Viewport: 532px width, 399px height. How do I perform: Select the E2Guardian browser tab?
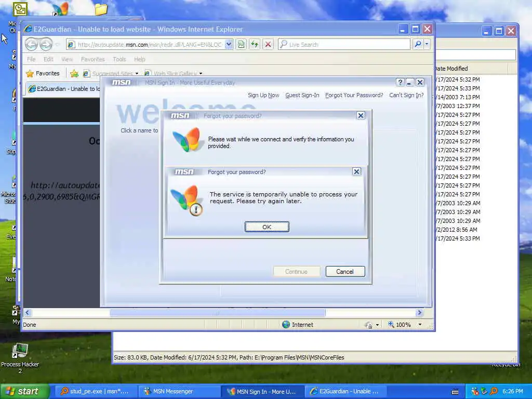point(64,89)
